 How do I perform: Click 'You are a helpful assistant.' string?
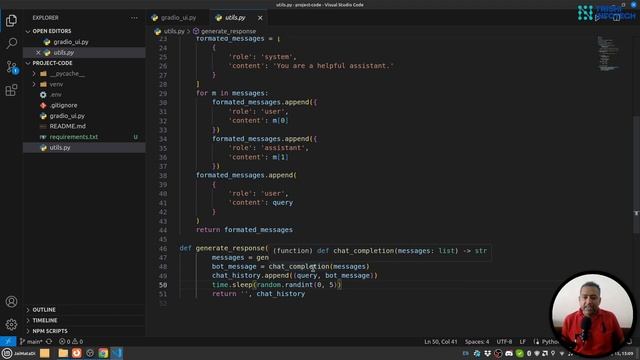pos(333,66)
